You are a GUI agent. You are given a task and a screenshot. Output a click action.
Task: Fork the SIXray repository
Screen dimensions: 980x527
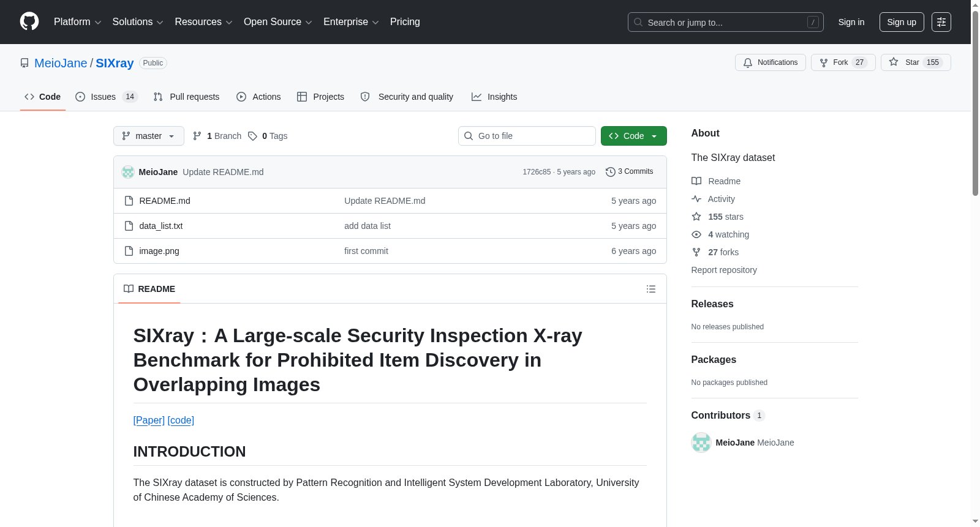843,62
